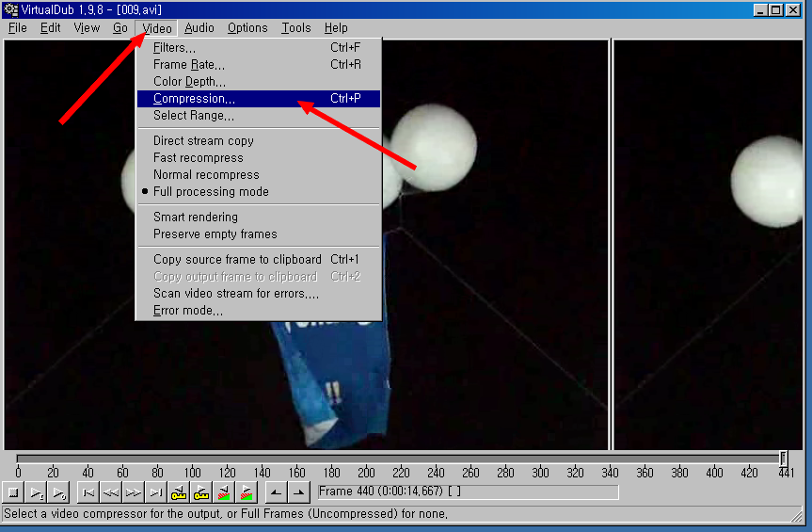This screenshot has width=812, height=532.
Task: Open the Tools menu
Action: 295,28
